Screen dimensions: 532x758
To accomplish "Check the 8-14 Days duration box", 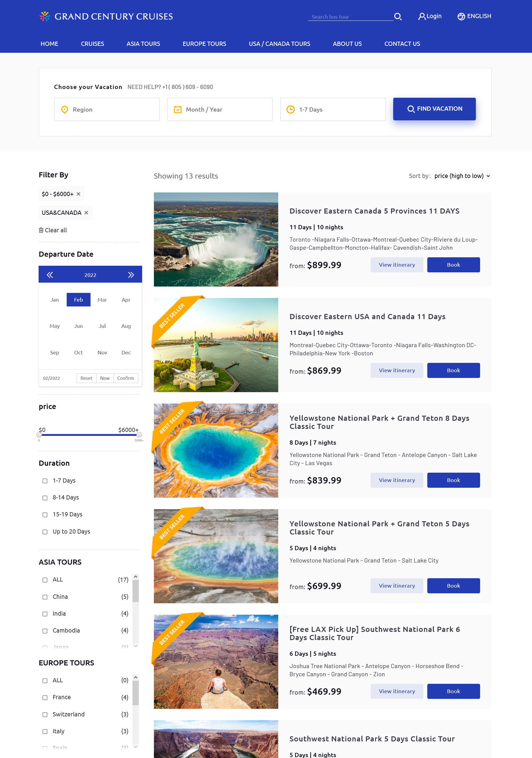I will (x=45, y=498).
